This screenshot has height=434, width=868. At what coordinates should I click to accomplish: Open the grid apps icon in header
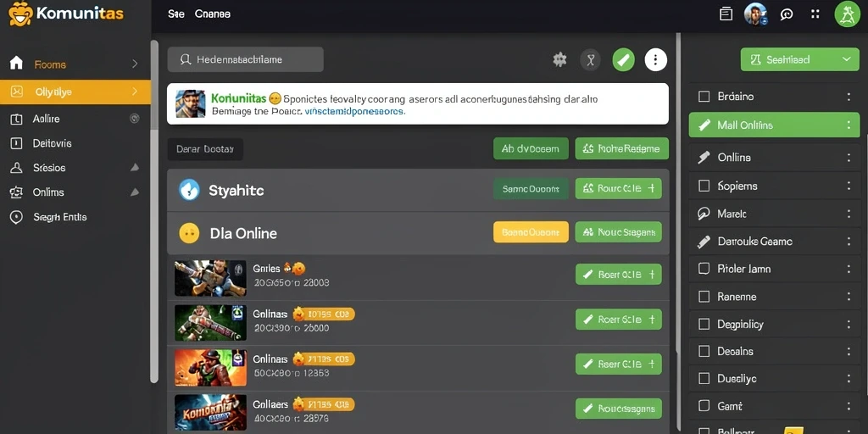(x=815, y=14)
